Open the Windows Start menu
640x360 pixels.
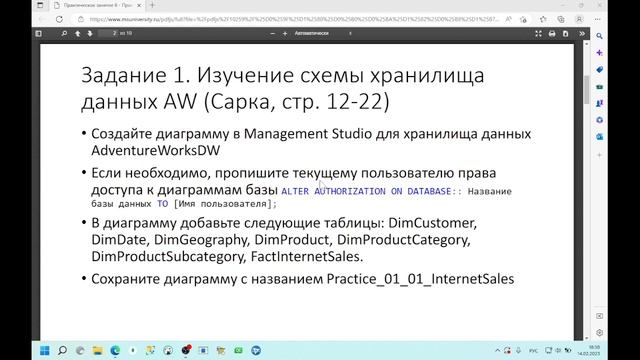[45, 350]
